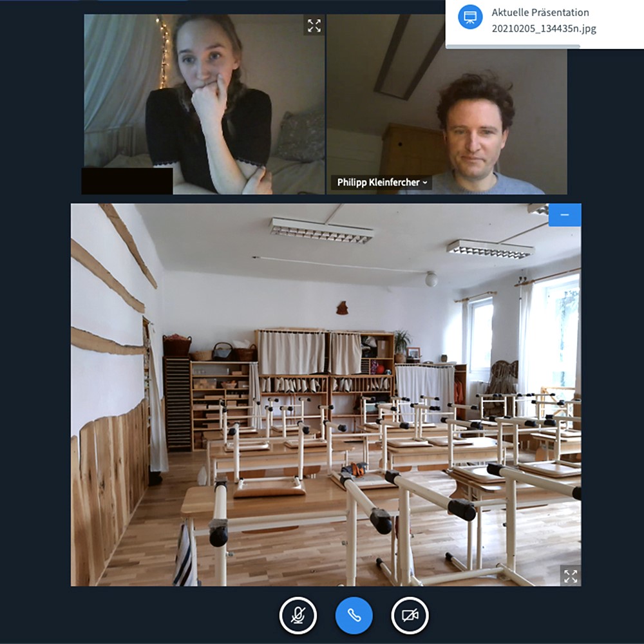Click the "Aktuelle Präsentation" notification title
Screen dimensions: 644x644
[x=540, y=12]
